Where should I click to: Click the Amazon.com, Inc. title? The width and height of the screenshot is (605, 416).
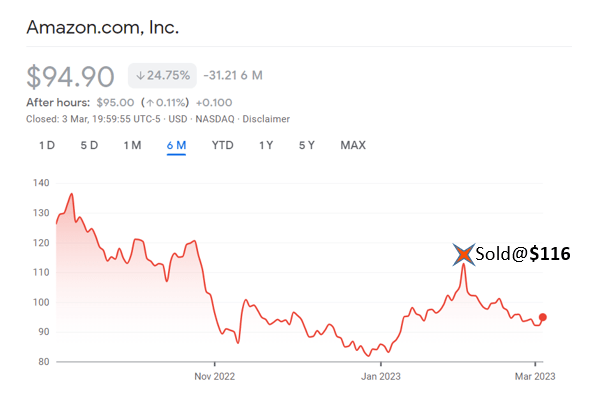(103, 28)
